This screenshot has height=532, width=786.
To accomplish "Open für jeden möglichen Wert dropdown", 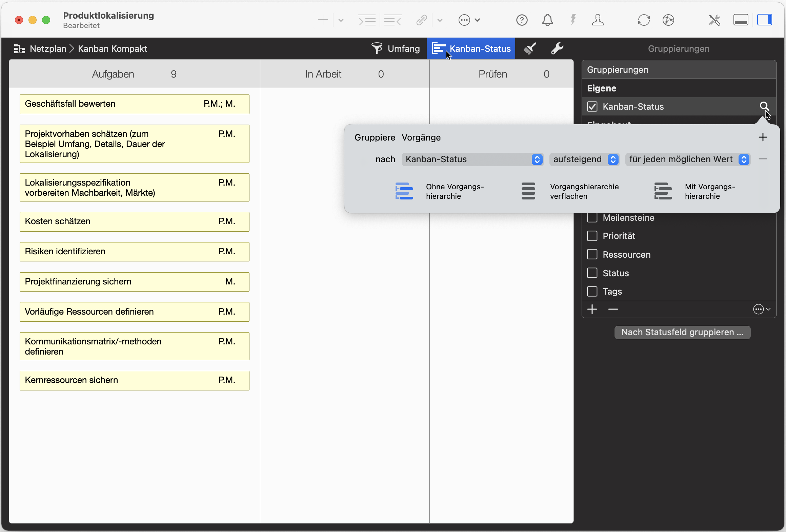I will pos(687,159).
